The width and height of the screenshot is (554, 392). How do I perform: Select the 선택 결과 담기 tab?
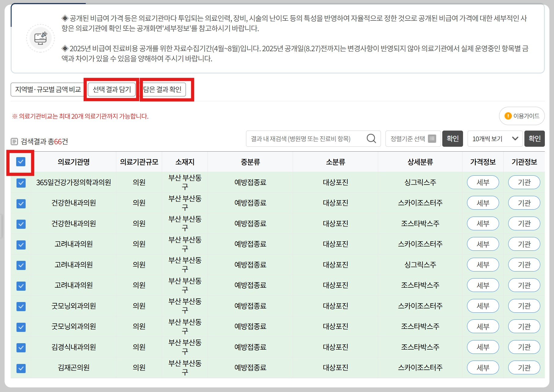click(x=111, y=89)
